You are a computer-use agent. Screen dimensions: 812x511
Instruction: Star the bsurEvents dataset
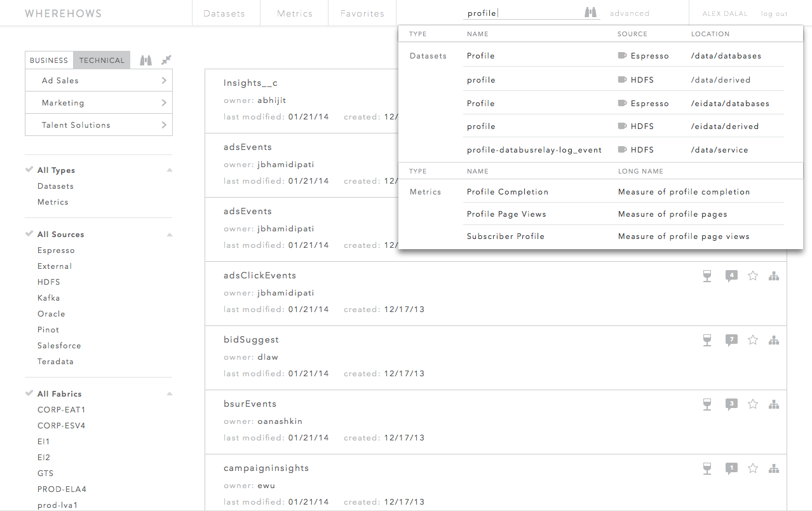coord(753,404)
